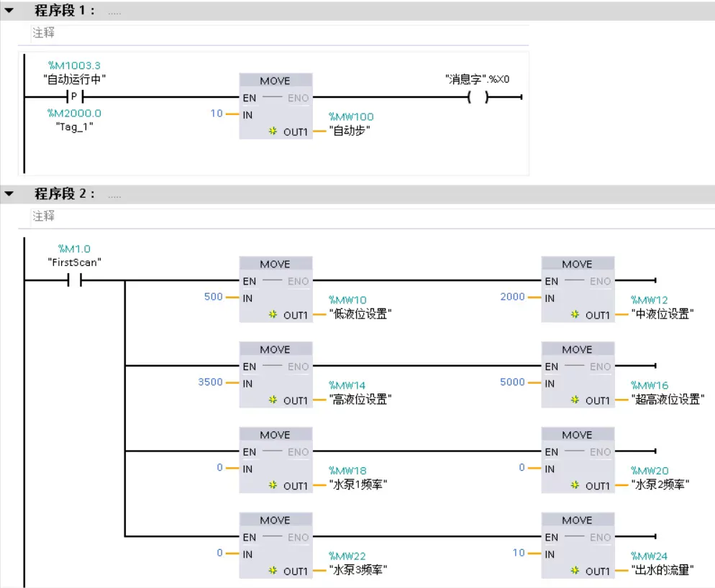Click the positive-edge P contact 自动运行中
The image size is (715, 588).
[x=74, y=97]
